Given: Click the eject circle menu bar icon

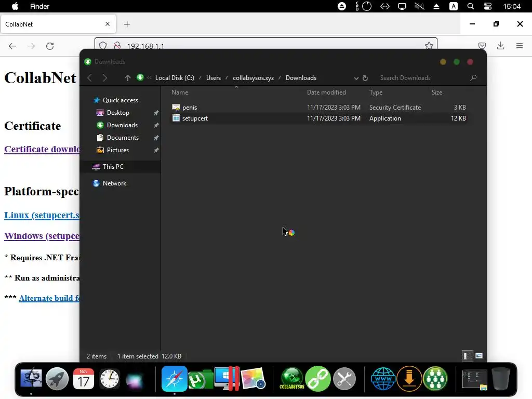Looking at the screenshot, I should coord(342,6).
